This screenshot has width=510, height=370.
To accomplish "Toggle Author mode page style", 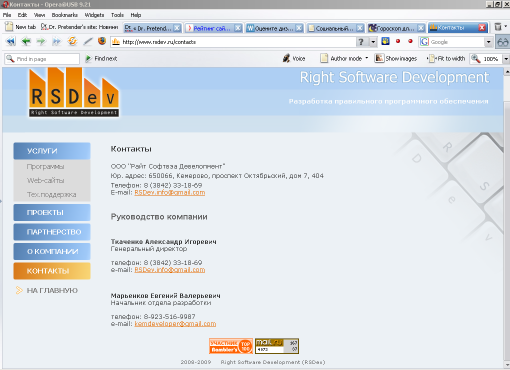I will (x=342, y=59).
